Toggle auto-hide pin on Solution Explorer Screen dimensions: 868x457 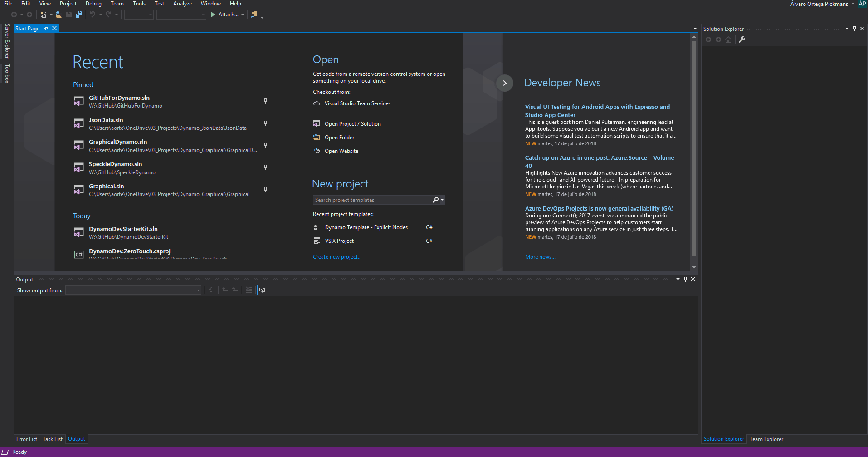point(854,29)
